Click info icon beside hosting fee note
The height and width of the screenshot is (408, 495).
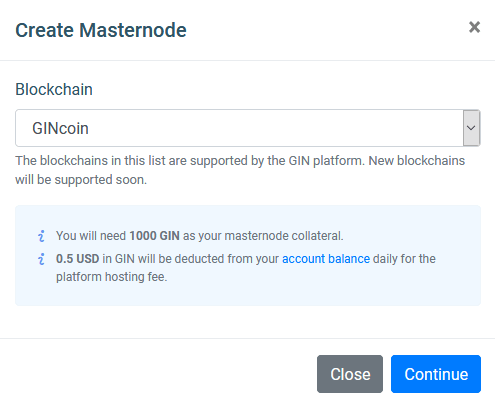tap(41, 259)
